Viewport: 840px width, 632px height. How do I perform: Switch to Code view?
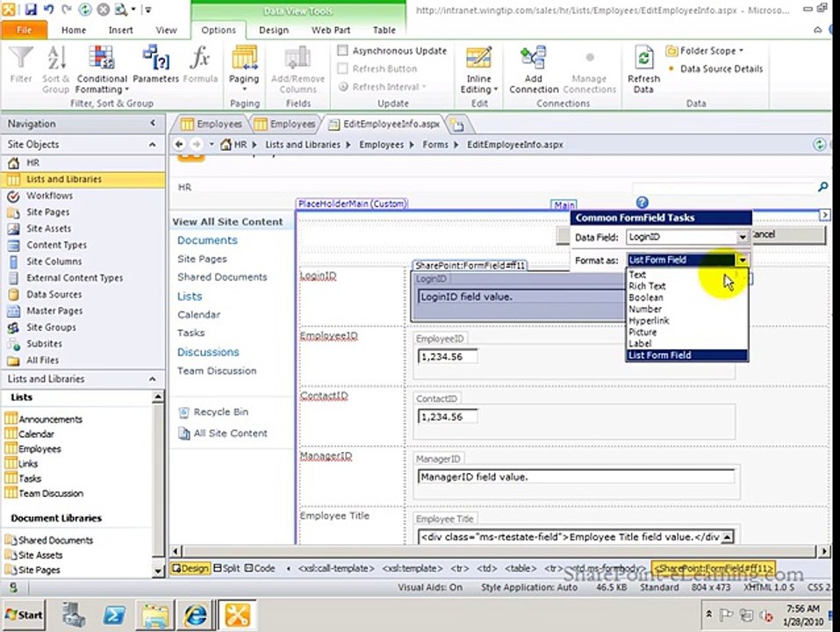260,568
